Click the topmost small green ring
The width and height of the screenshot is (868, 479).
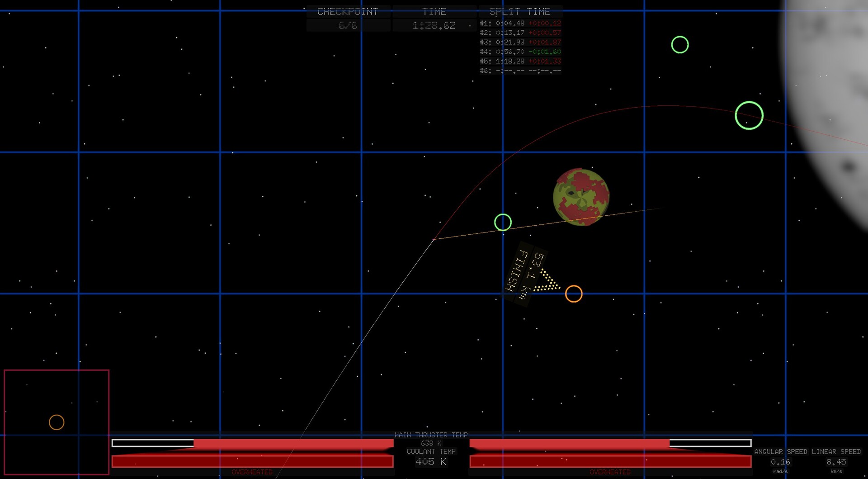680,45
